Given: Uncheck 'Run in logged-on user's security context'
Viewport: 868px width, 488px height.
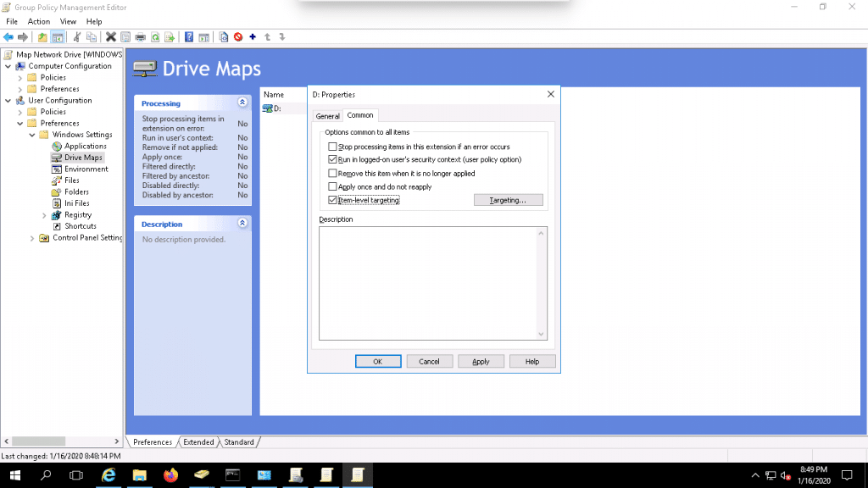Looking at the screenshot, I should (332, 159).
